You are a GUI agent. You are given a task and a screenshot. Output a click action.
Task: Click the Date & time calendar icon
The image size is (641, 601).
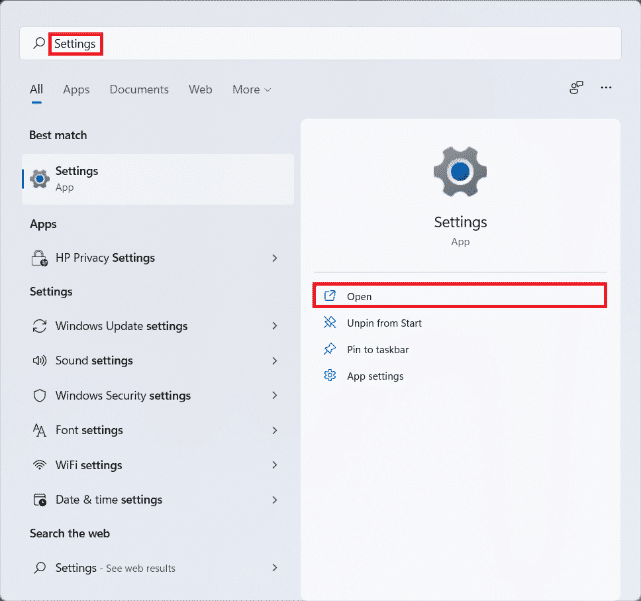click(40, 500)
